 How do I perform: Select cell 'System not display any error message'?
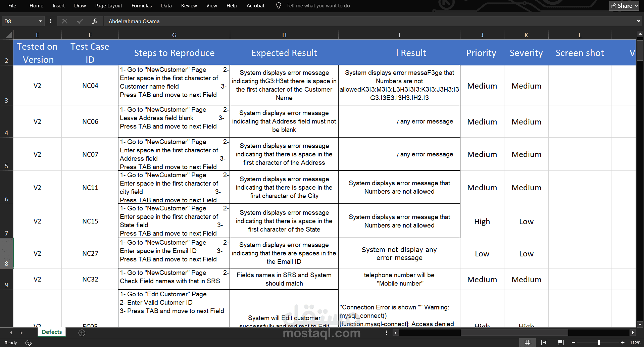(399, 254)
